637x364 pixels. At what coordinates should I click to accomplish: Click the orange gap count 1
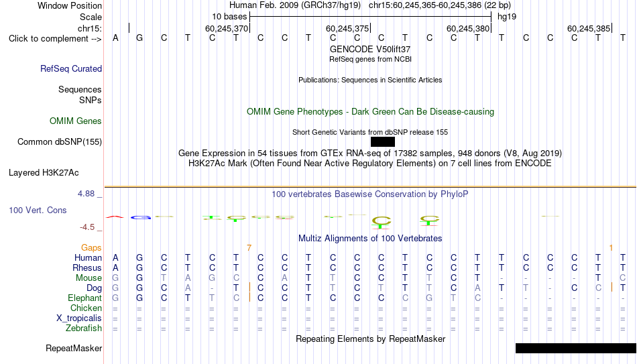point(611,248)
